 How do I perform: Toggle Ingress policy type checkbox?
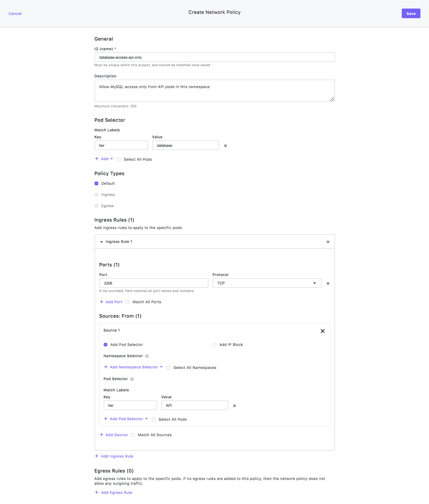(x=96, y=195)
